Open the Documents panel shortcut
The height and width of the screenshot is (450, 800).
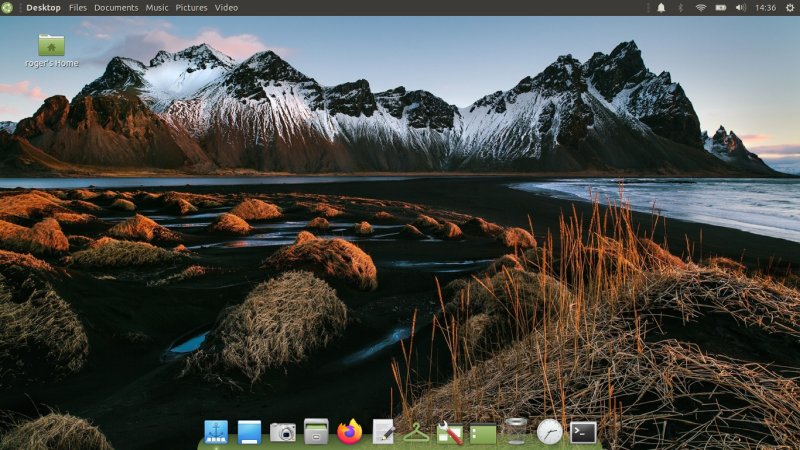tap(116, 7)
